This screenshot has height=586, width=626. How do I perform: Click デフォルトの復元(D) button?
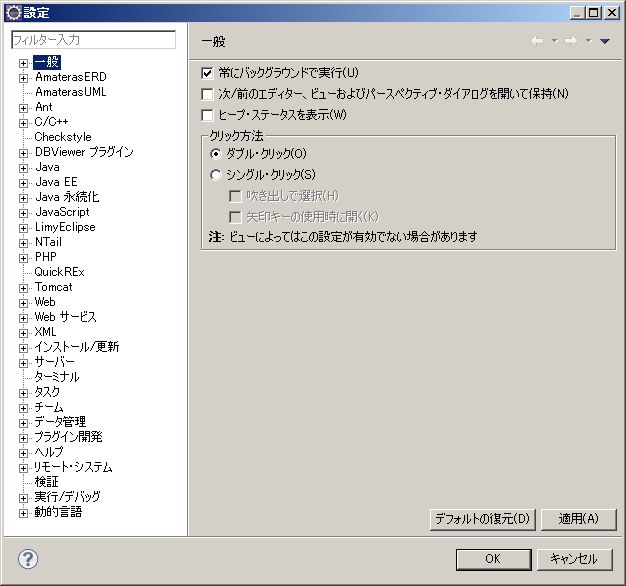coord(482,519)
